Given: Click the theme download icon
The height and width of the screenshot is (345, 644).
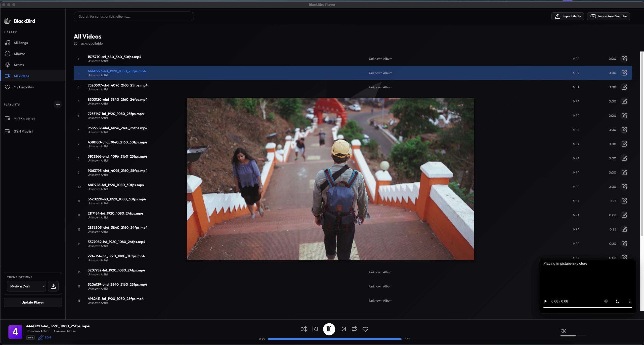Looking at the screenshot, I should click(x=53, y=286).
